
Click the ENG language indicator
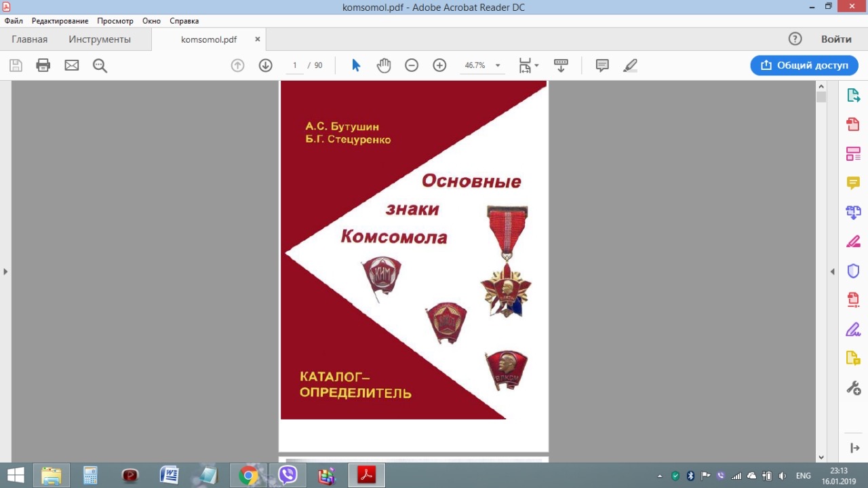(803, 476)
